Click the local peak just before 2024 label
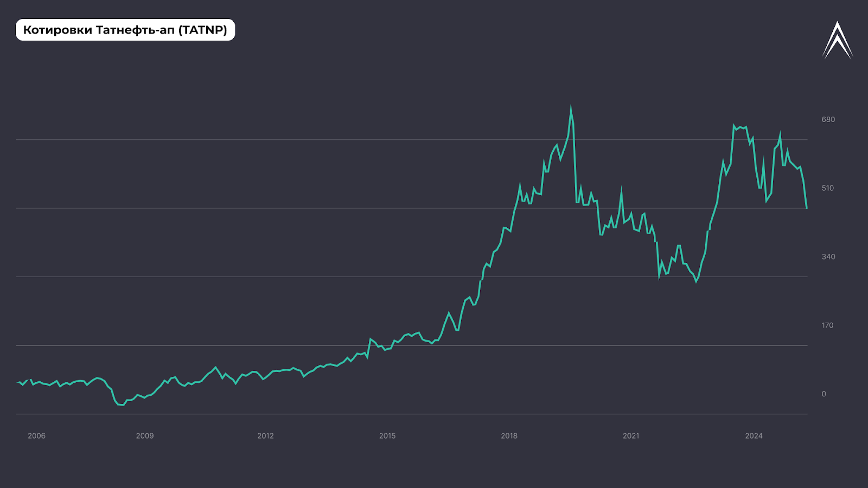The width and height of the screenshot is (868, 488). pyautogui.click(x=734, y=126)
